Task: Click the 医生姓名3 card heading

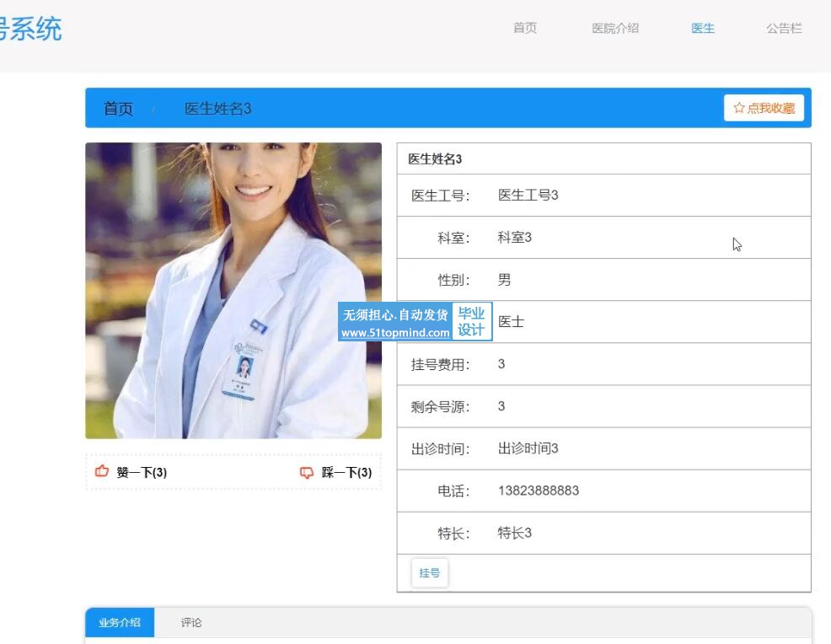Action: [435, 159]
